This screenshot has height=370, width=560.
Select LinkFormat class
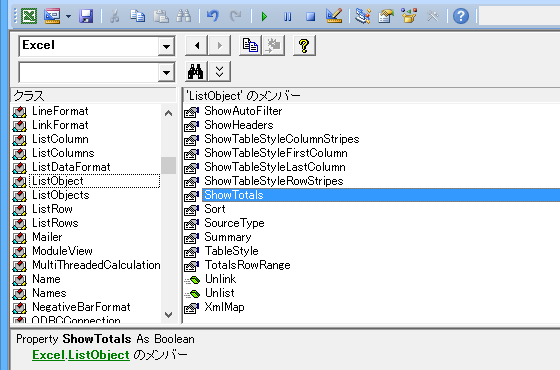[x=60, y=125]
